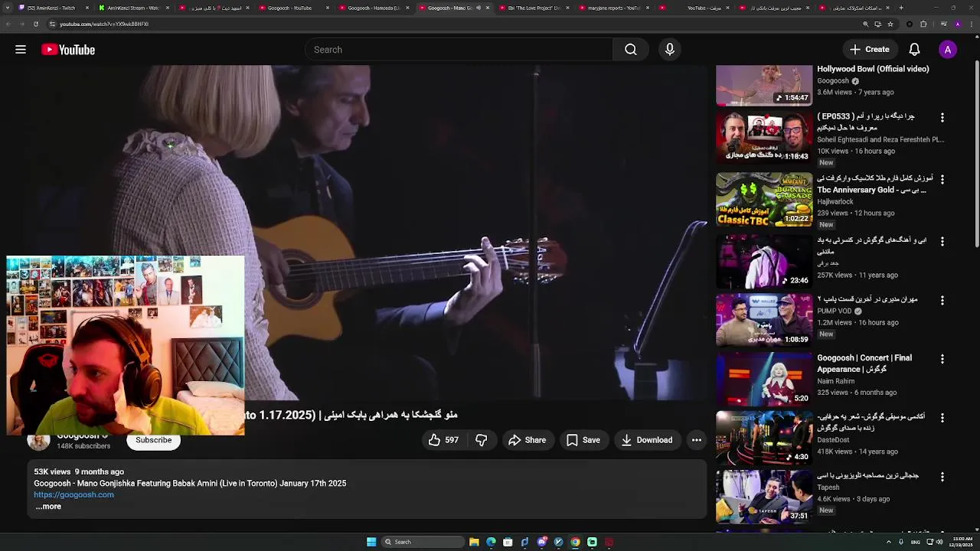
Task: Open options for Tbc Anniversary Gold video
Action: [942, 179]
